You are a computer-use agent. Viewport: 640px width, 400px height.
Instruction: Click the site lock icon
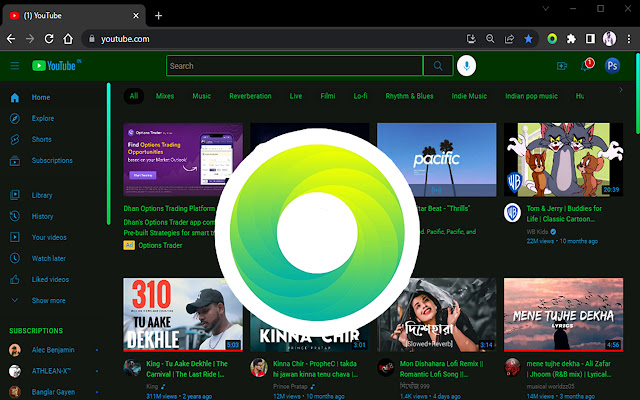click(92, 39)
